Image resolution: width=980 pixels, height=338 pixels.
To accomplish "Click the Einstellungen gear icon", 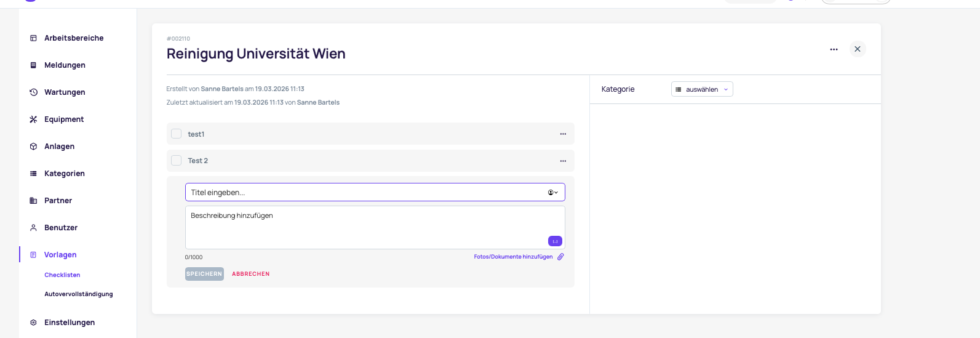I will point(33,323).
